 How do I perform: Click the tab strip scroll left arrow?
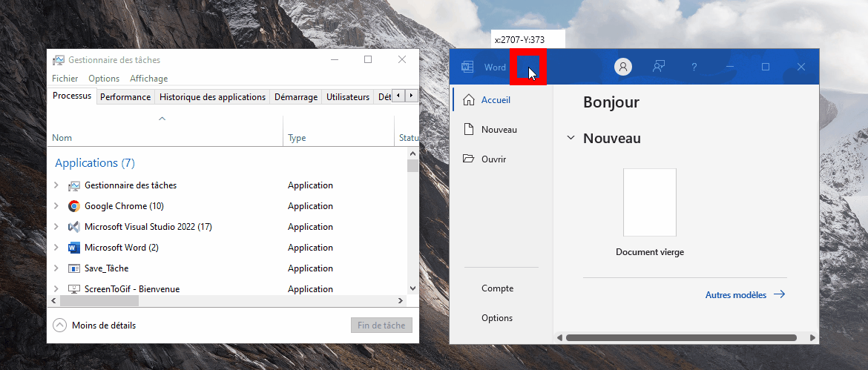point(398,96)
